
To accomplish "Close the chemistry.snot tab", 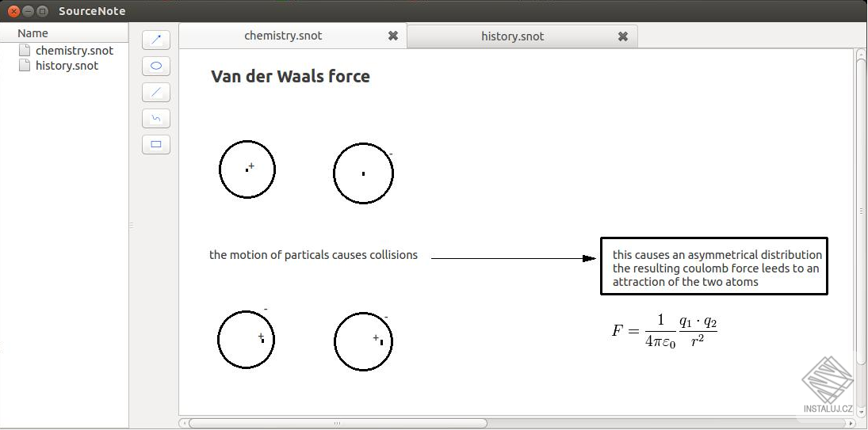I will coord(393,36).
